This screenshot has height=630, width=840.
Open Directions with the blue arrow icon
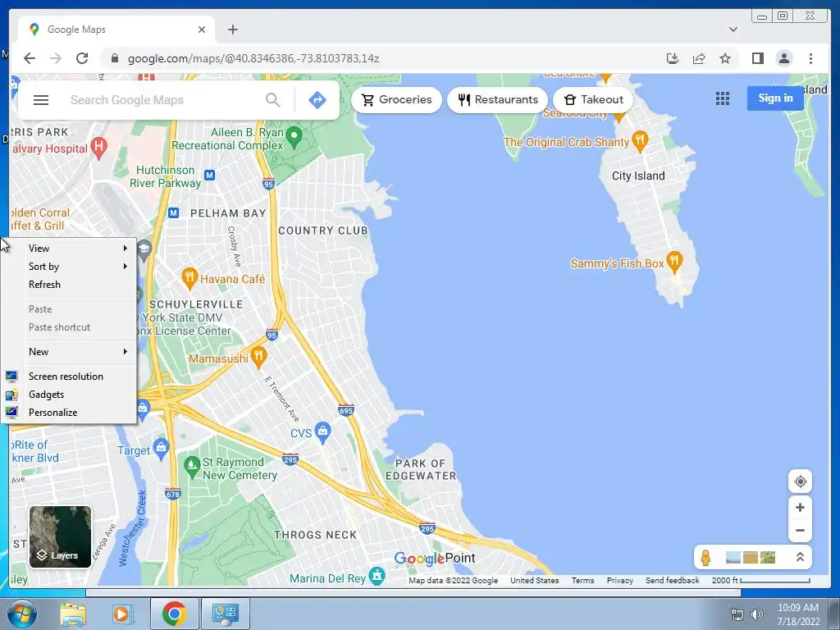click(x=317, y=100)
